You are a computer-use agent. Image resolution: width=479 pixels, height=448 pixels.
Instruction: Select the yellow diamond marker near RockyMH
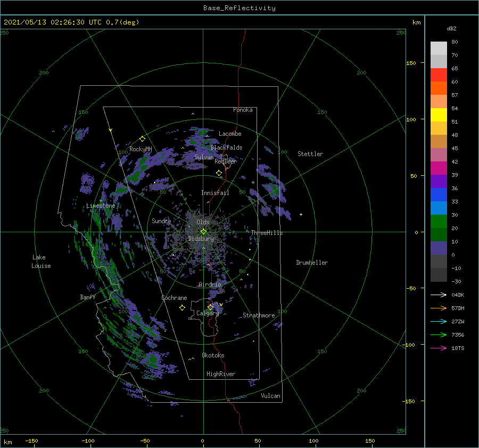pyautogui.click(x=142, y=139)
